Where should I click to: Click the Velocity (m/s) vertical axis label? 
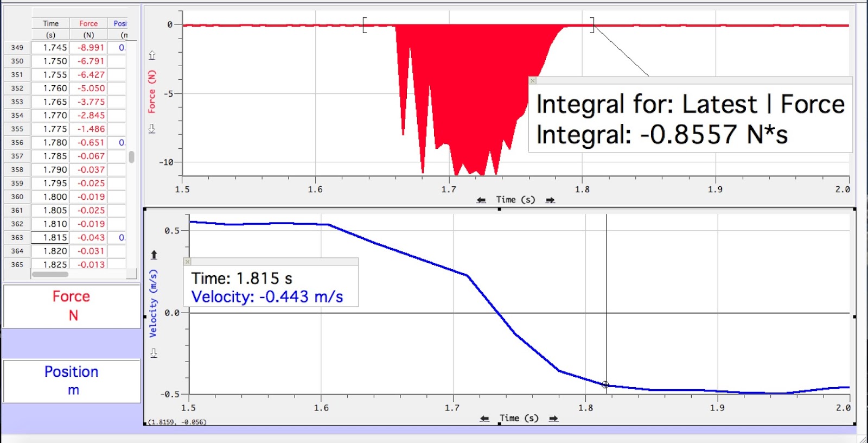tap(154, 303)
